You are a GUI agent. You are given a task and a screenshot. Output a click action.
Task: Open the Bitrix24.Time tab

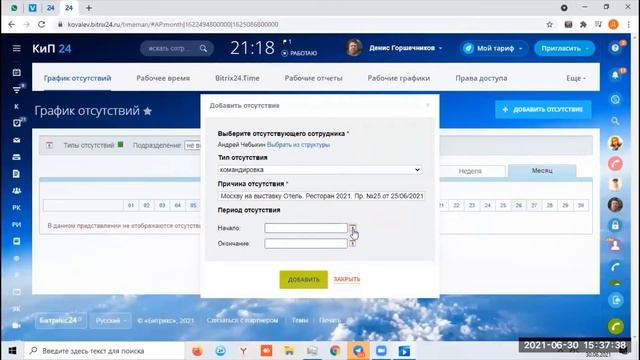click(x=237, y=78)
